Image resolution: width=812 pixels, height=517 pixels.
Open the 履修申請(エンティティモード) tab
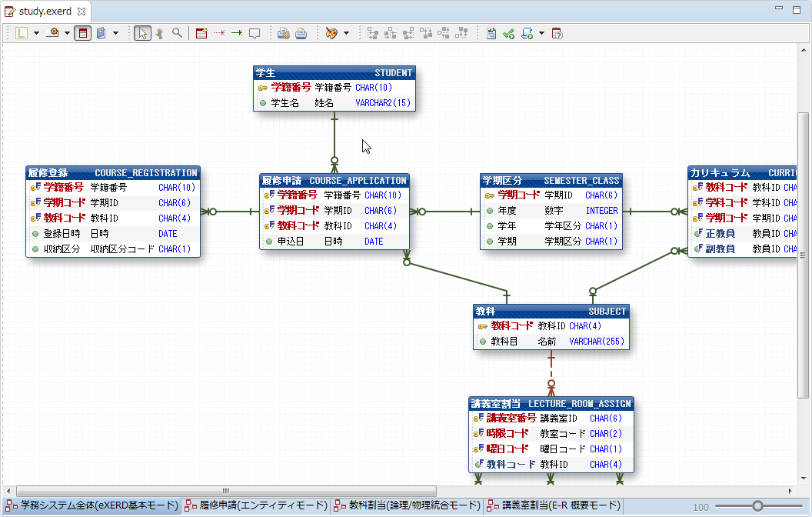(256, 505)
